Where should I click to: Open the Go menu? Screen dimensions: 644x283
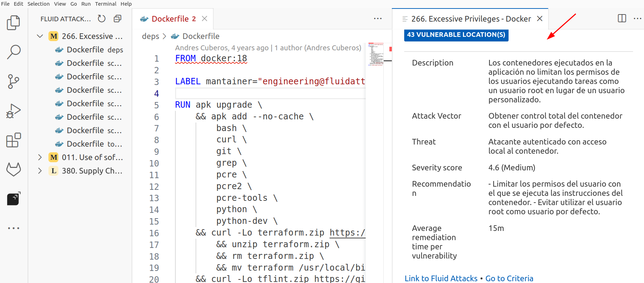pos(74,4)
